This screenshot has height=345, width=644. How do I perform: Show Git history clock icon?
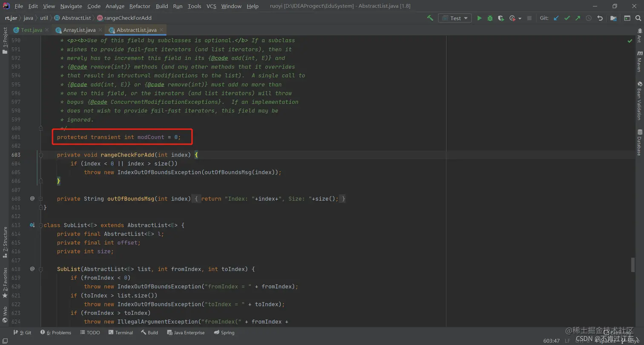[589, 18]
